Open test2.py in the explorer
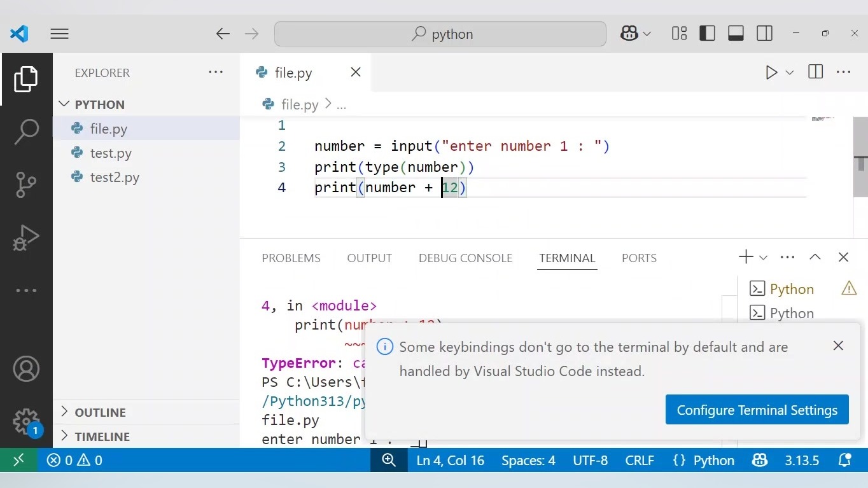 point(115,178)
